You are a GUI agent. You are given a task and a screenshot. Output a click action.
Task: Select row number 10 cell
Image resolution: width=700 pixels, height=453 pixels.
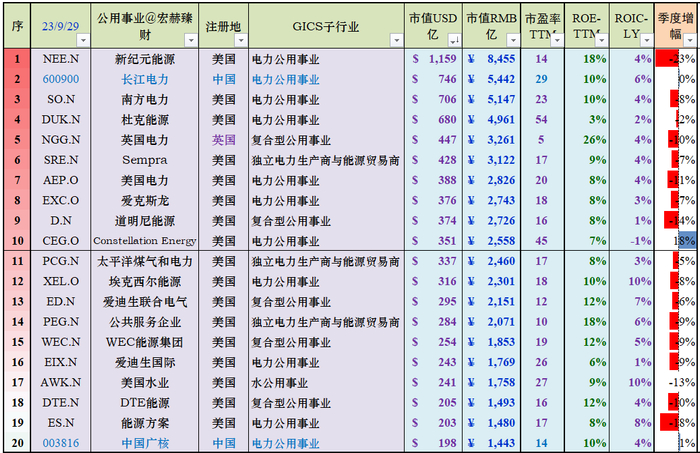(x=17, y=241)
